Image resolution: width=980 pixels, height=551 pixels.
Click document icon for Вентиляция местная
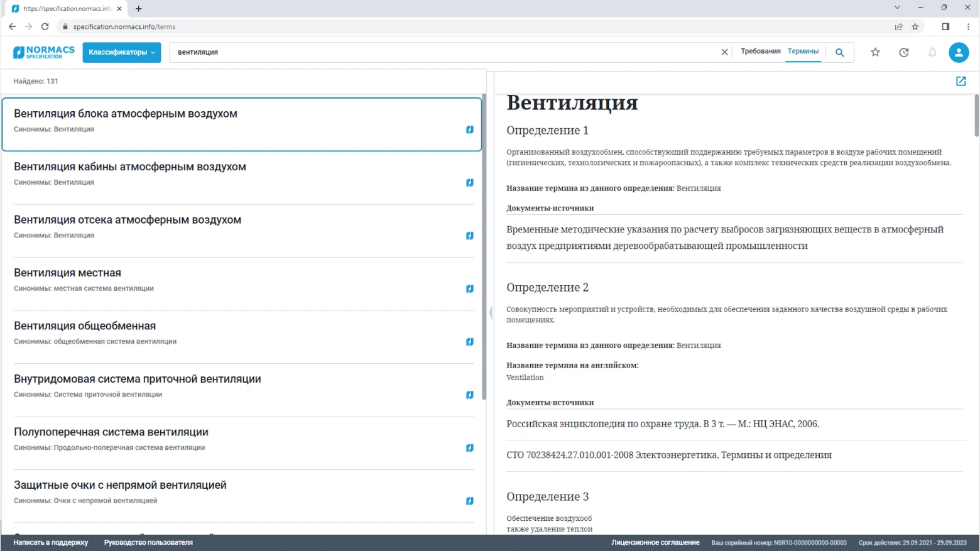pos(469,289)
